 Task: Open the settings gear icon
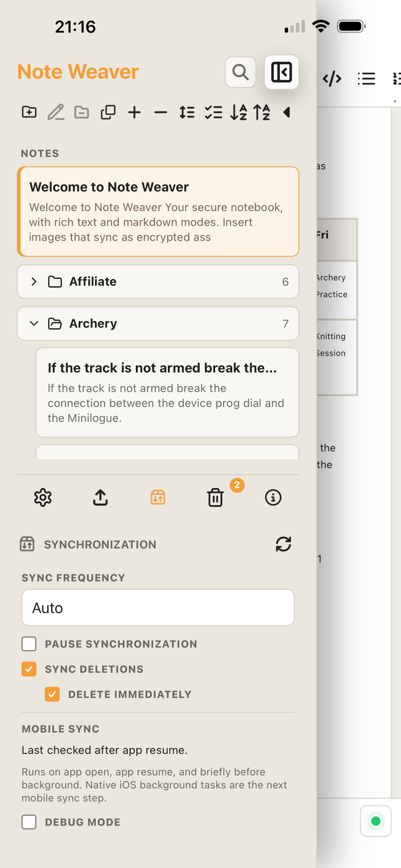pyautogui.click(x=43, y=497)
